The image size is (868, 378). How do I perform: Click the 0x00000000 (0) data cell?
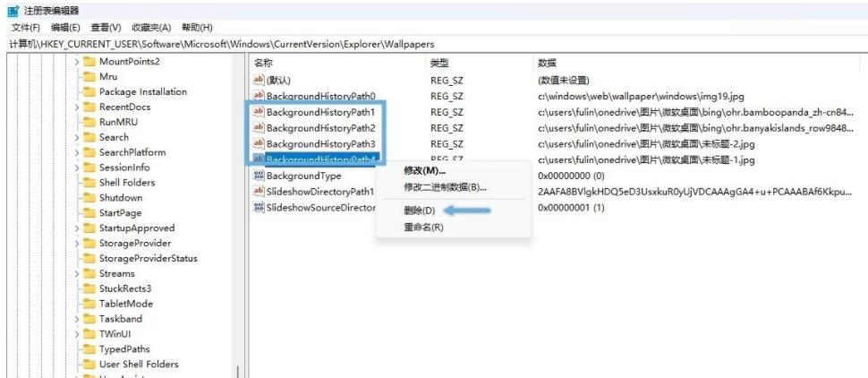[571, 176]
